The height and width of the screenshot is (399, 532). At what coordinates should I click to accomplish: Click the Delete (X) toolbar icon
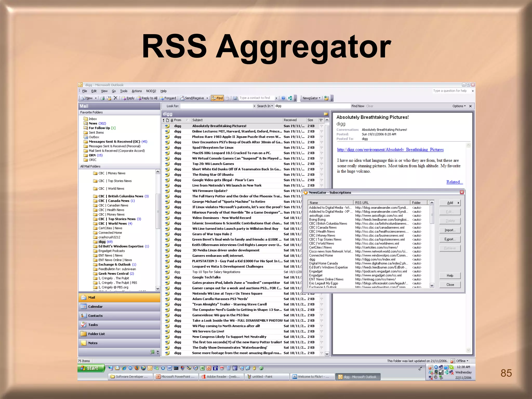[x=116, y=98]
